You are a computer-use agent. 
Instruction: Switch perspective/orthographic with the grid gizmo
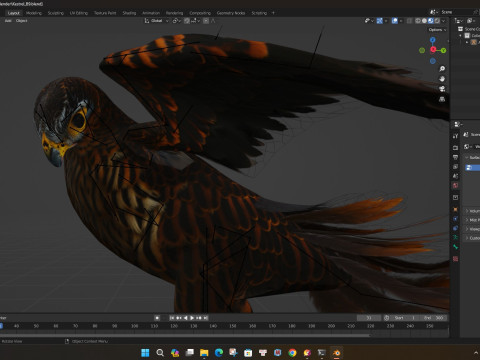[442, 99]
